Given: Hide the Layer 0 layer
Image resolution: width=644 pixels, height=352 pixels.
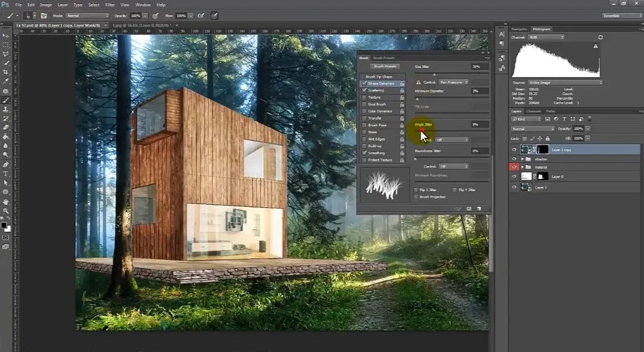Looking at the screenshot, I should pos(514,177).
